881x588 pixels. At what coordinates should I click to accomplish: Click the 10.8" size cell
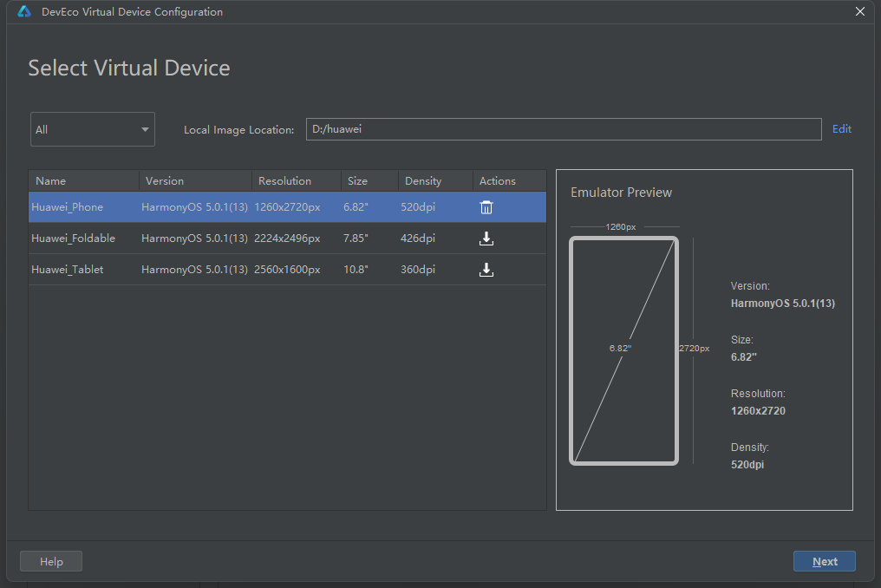356,269
